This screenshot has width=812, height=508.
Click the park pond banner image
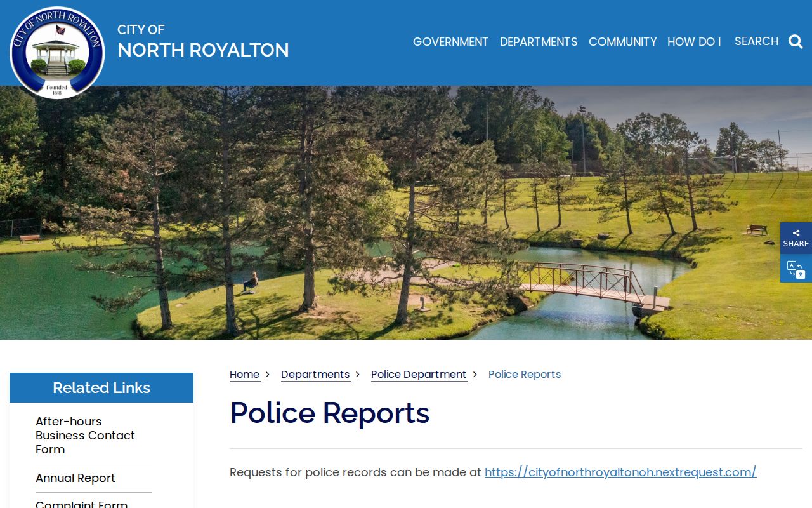click(x=406, y=213)
